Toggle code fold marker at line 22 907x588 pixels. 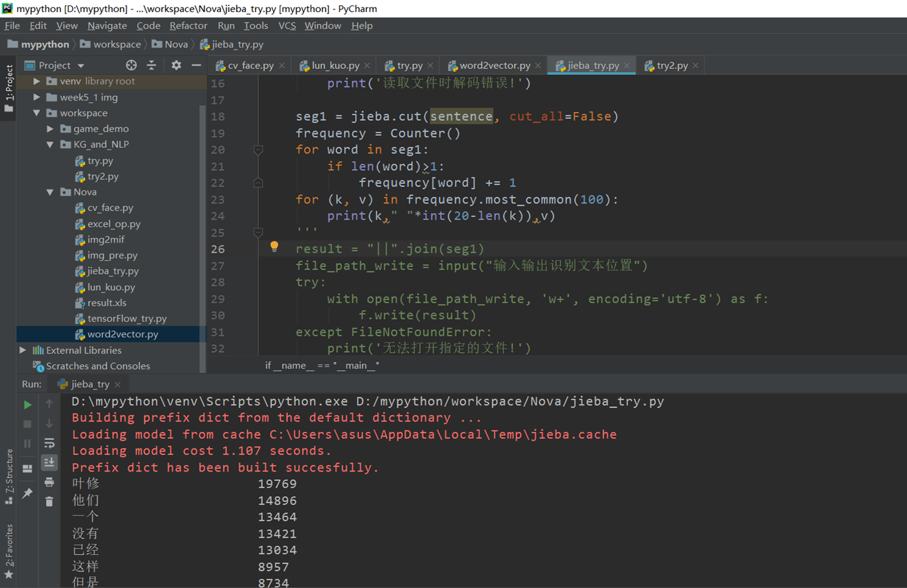258,182
